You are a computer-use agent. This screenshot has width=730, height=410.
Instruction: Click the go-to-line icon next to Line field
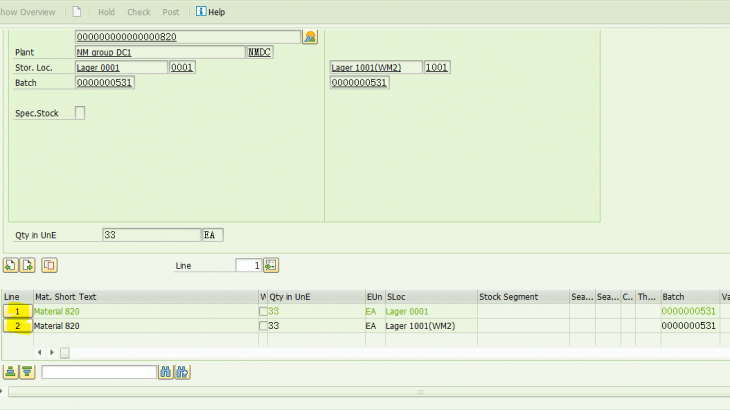[271, 265]
